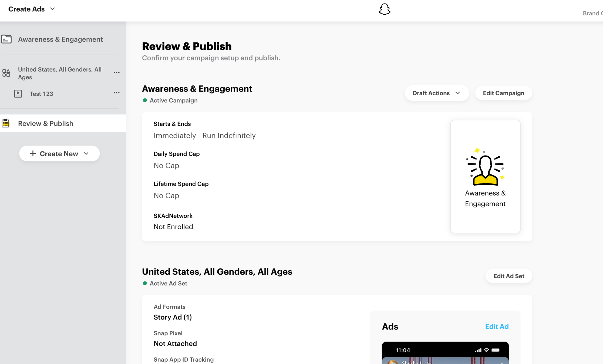The width and height of the screenshot is (603, 364).
Task: Click the plus icon on Create New
Action: point(33,153)
